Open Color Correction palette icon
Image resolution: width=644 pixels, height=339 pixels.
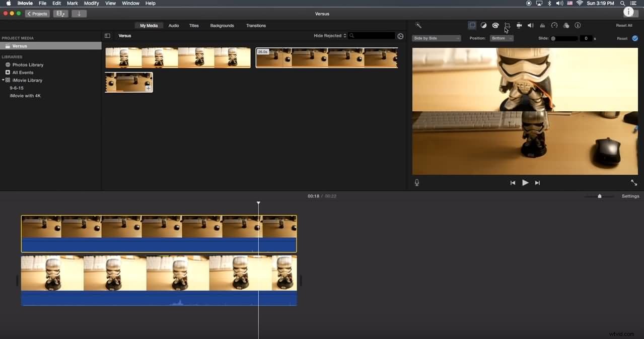495,25
